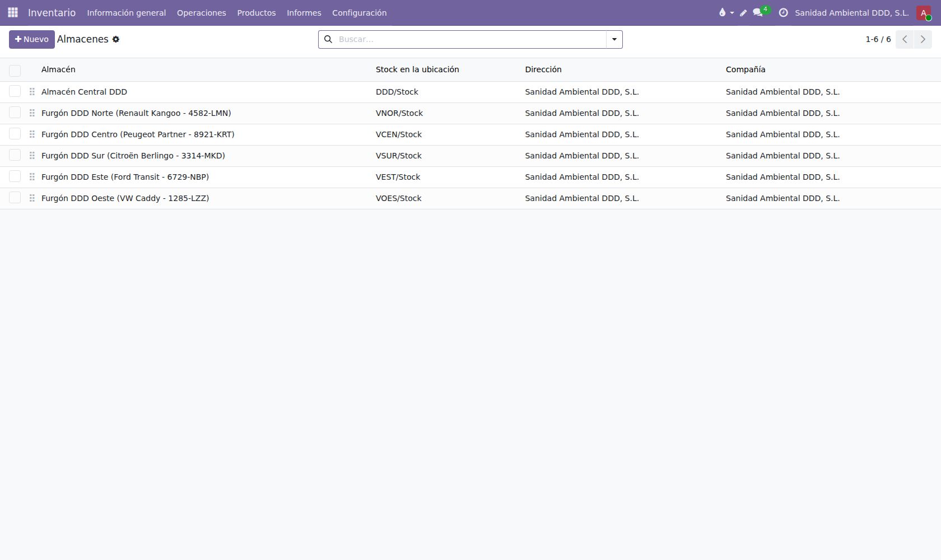
Task: Open the Informes menu
Action: click(304, 13)
